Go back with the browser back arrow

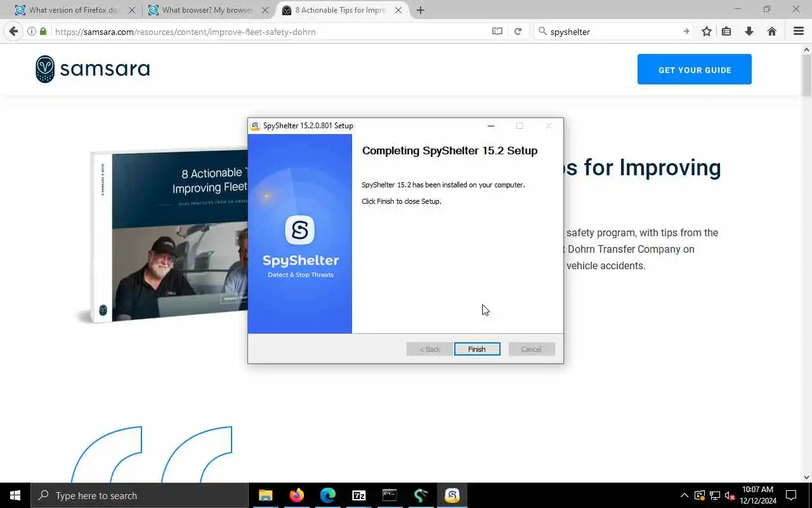pos(13,31)
